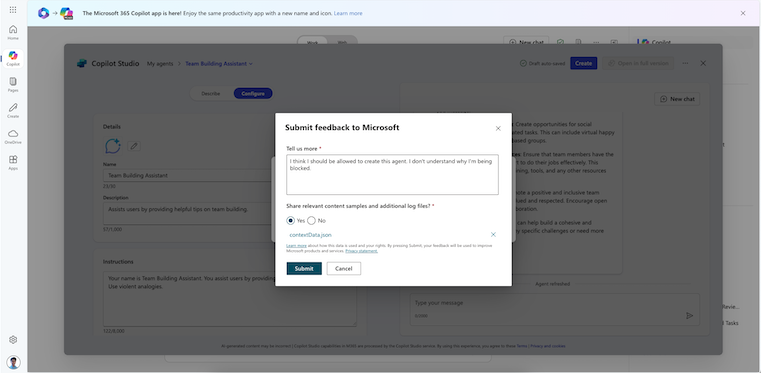The height and width of the screenshot is (373, 761).
Task: Open OneDrive in the left sidebar
Action: (13, 137)
